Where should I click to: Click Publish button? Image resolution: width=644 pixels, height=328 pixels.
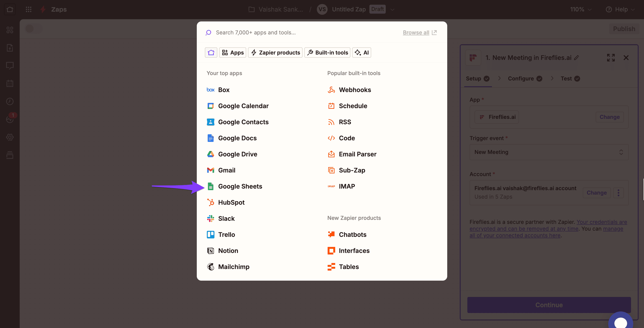[624, 29]
